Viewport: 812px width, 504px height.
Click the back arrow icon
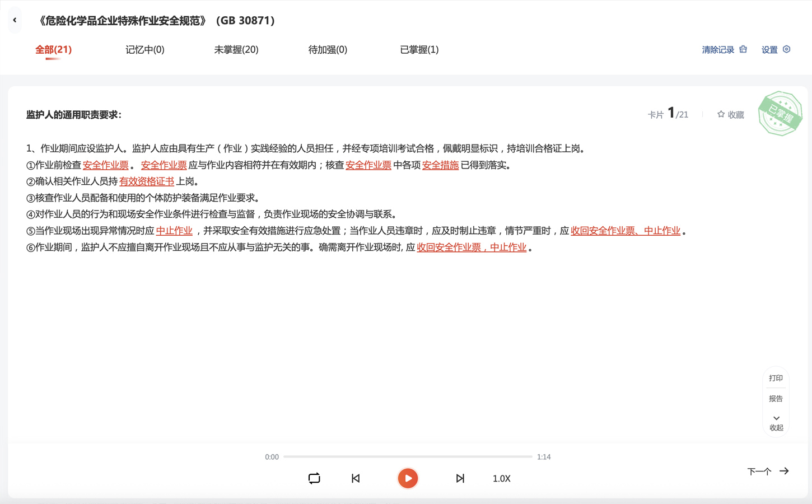15,20
